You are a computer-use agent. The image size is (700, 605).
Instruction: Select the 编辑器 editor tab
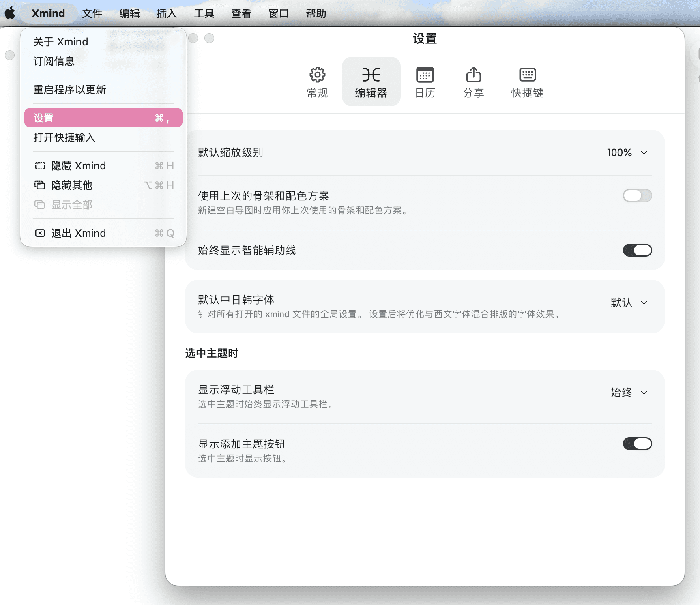pyautogui.click(x=371, y=82)
